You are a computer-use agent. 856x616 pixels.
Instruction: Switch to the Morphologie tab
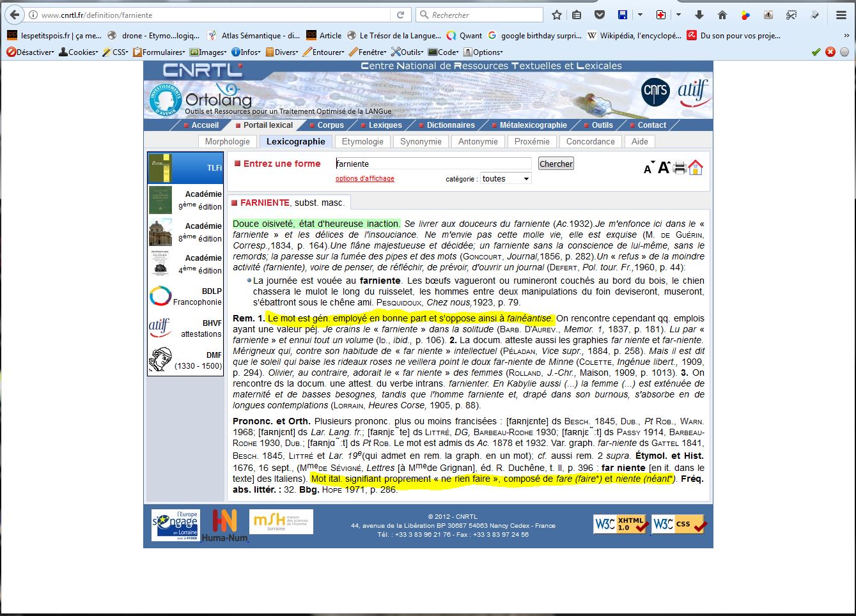[x=227, y=142]
